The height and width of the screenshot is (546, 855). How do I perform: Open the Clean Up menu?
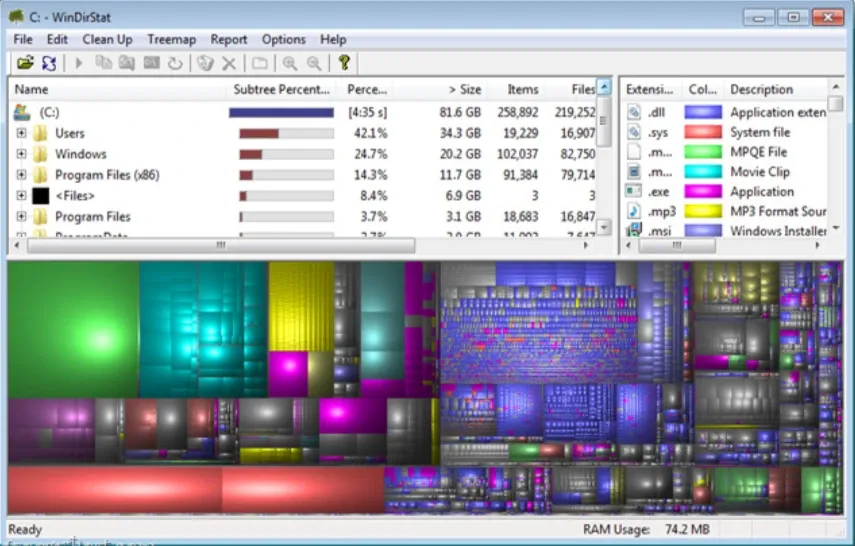click(107, 39)
